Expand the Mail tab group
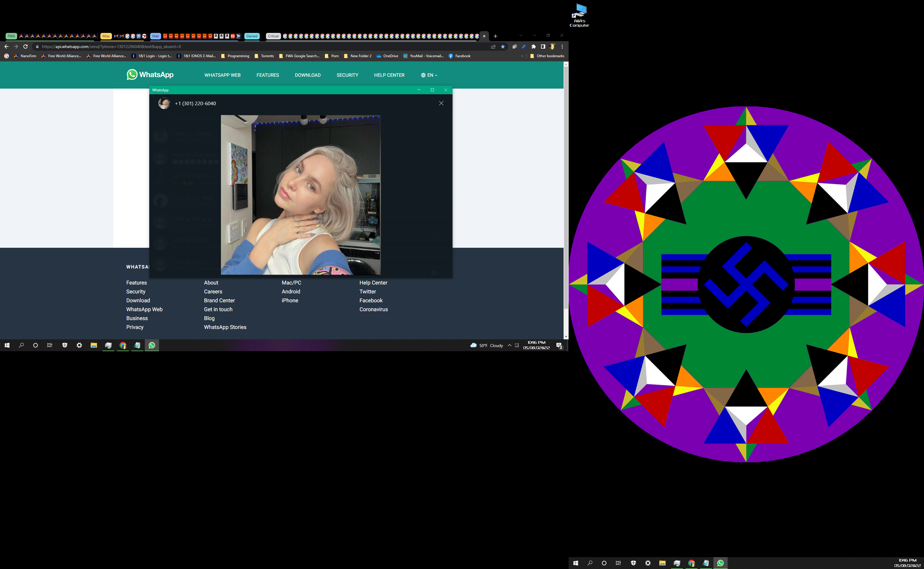The height and width of the screenshot is (569, 924). click(155, 36)
